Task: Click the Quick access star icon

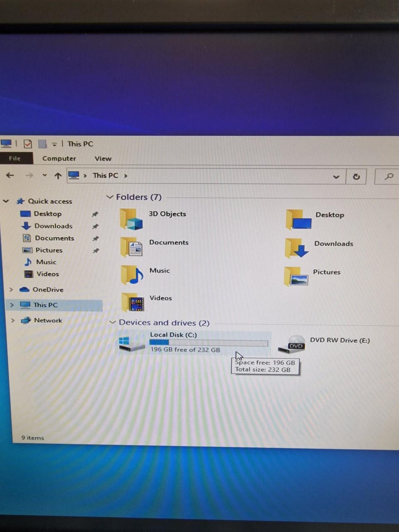Action: [21, 201]
